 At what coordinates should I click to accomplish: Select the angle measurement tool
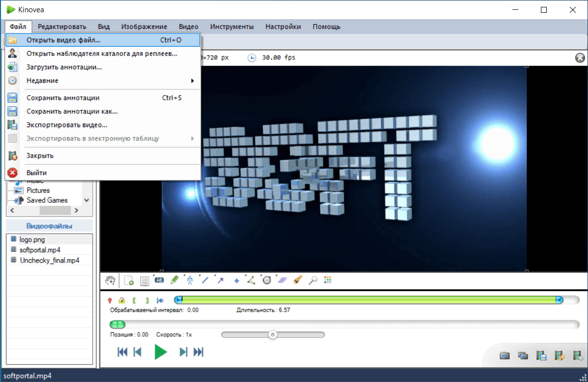tap(251, 280)
